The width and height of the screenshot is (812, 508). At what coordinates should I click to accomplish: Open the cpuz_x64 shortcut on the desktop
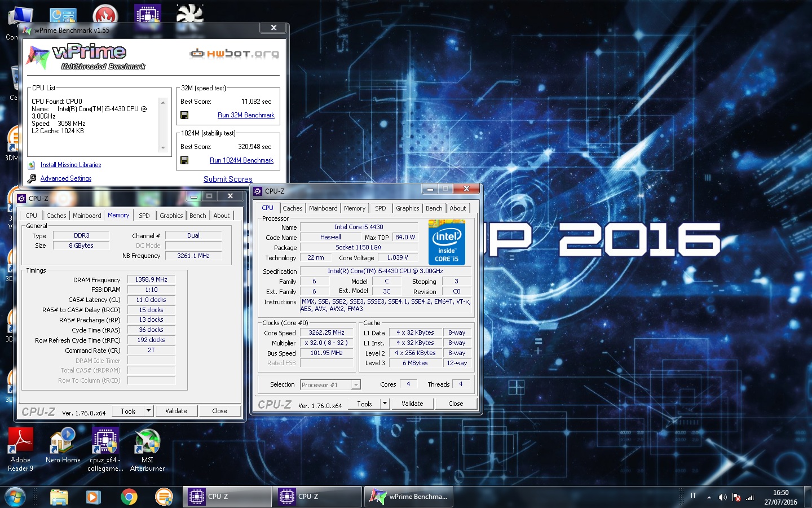click(105, 450)
